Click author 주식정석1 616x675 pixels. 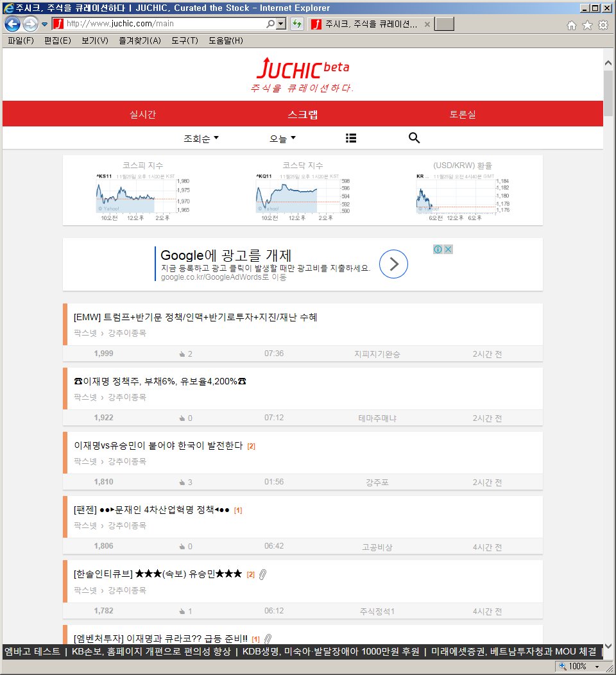coord(377,611)
